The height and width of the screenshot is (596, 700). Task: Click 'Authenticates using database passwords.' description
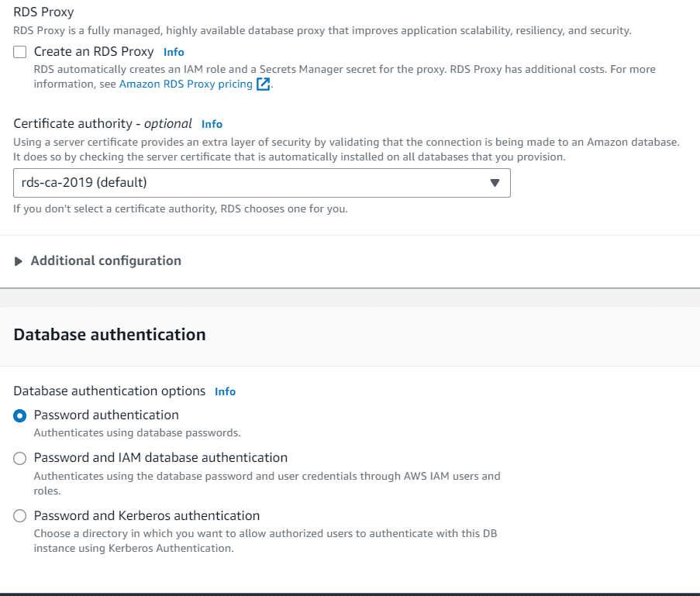coord(137,432)
